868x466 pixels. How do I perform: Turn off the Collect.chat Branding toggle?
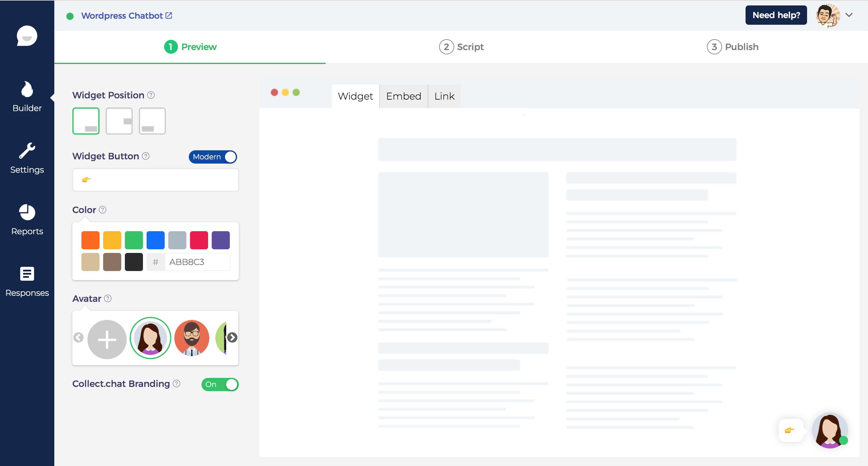(x=220, y=385)
